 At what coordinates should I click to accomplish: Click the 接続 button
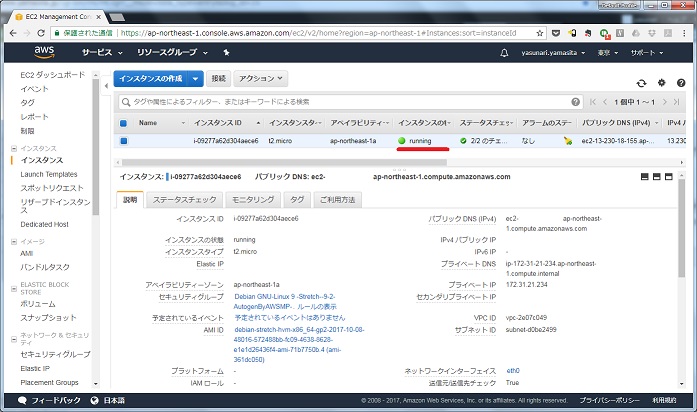click(x=218, y=79)
